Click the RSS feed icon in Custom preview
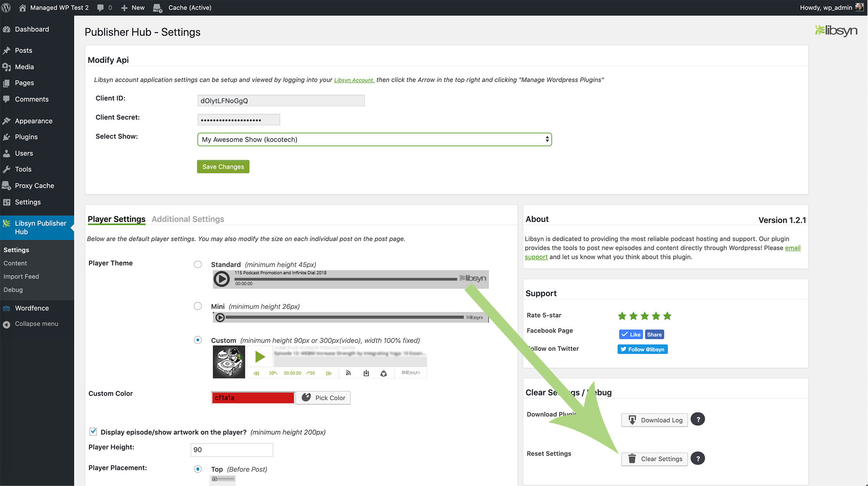This screenshot has height=486, width=868. 348,373
